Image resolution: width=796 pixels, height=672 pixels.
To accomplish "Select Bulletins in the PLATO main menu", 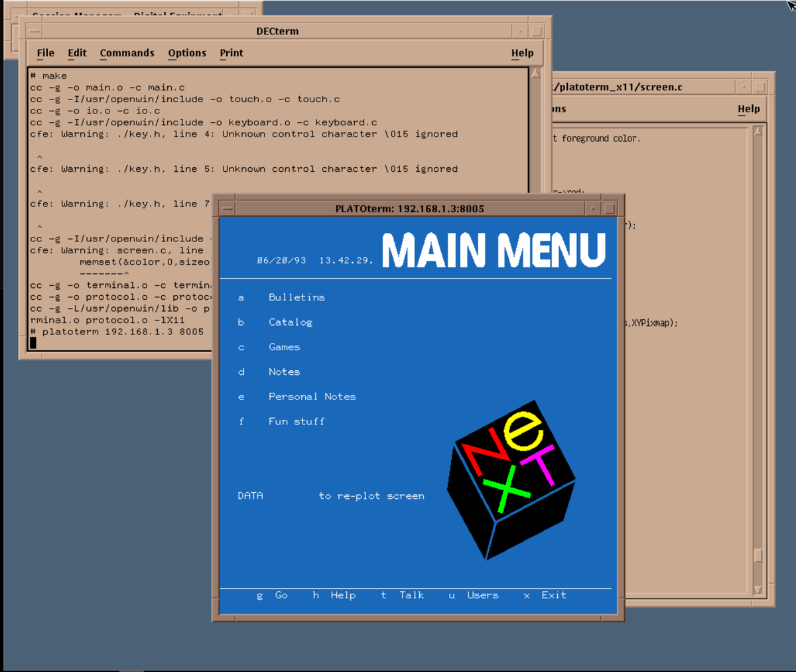I will [297, 297].
